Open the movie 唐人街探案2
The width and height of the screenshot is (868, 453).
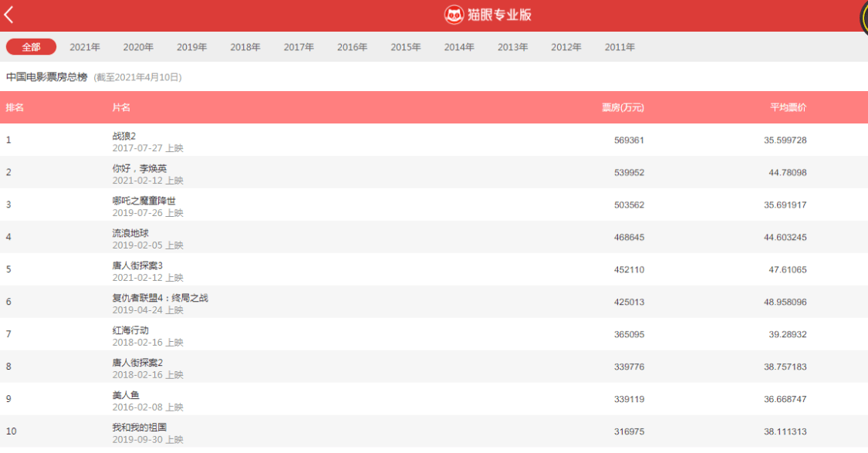point(137,363)
